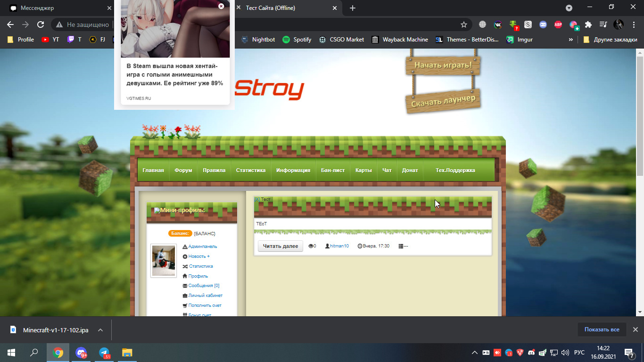The width and height of the screenshot is (644, 362).
Task: Open Telegram from the taskbar
Action: (x=104, y=353)
